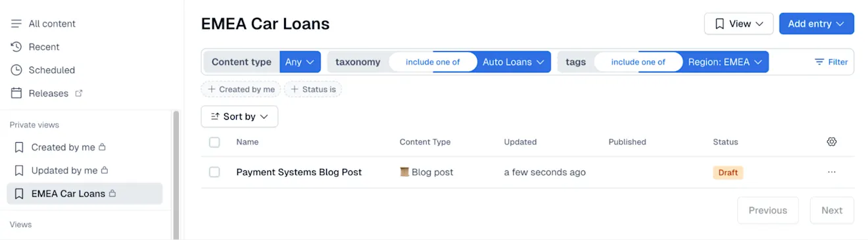Click the Add entry button

(816, 24)
